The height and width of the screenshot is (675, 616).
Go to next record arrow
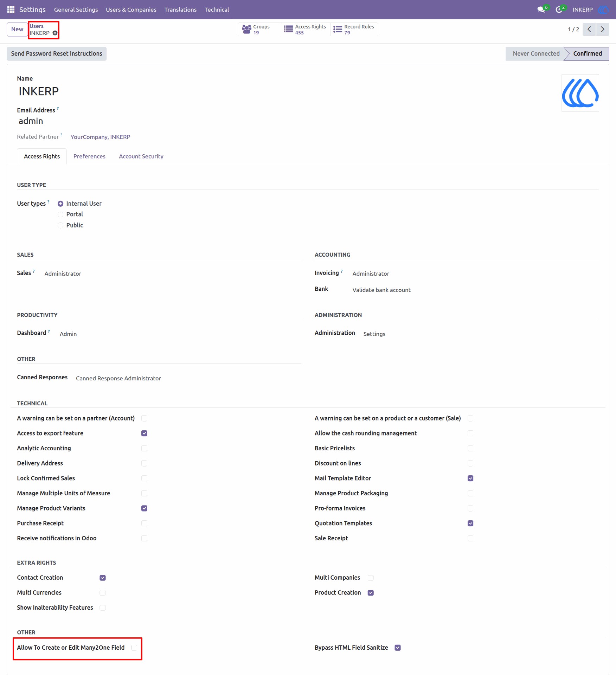(x=603, y=30)
